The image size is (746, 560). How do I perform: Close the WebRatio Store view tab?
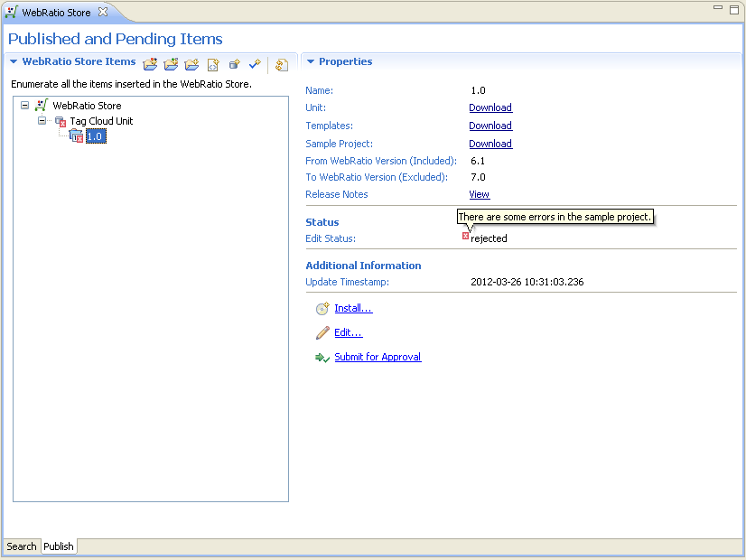point(103,12)
